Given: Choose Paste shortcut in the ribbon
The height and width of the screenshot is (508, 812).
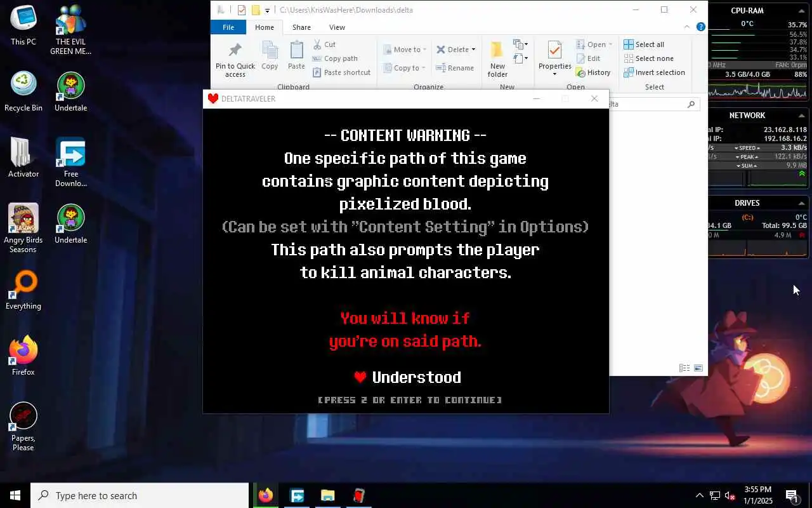Looking at the screenshot, I should [x=341, y=72].
